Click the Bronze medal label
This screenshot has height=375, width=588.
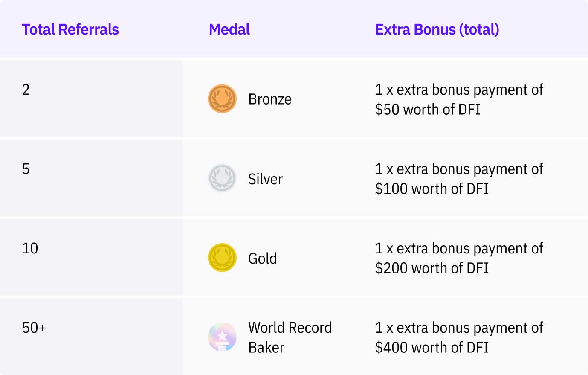[270, 99]
